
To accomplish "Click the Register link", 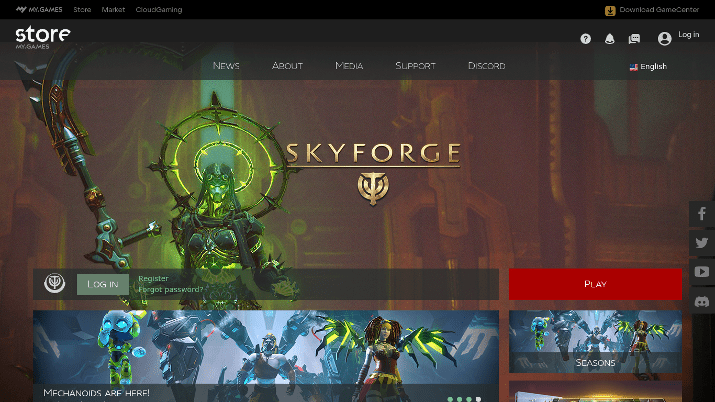I will [x=153, y=278].
